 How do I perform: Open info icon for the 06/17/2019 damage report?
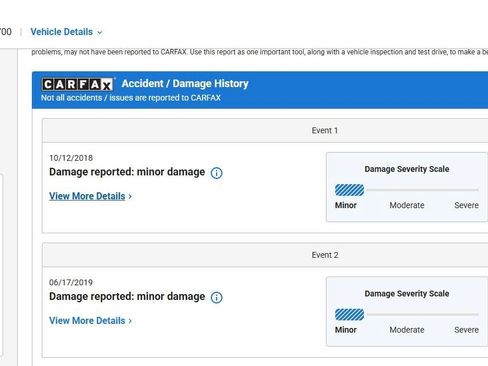click(x=216, y=297)
